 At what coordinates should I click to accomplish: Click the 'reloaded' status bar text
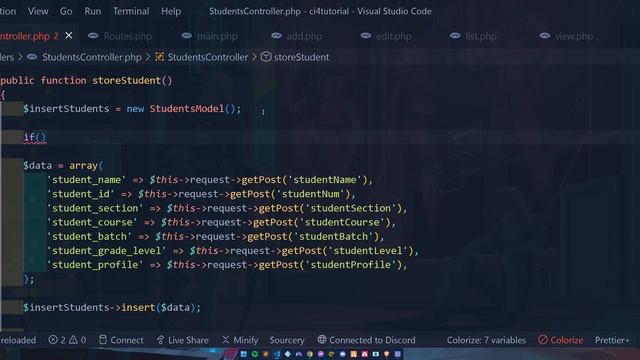pyautogui.click(x=18, y=340)
